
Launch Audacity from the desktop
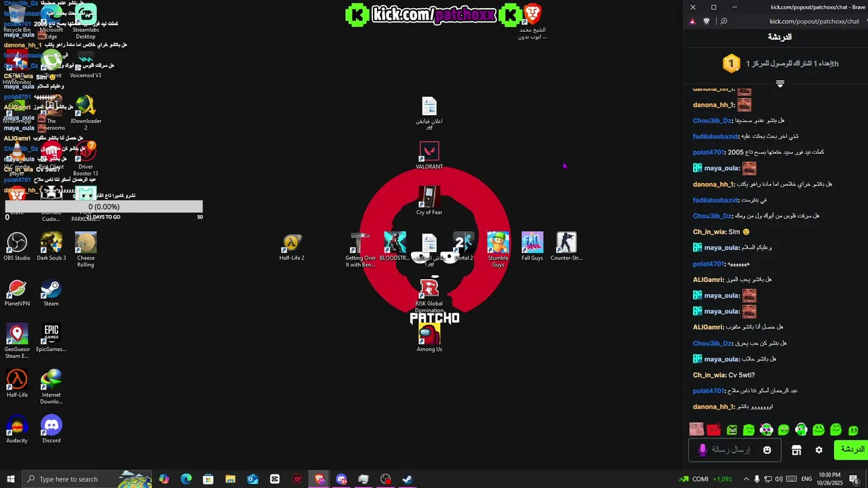17,430
